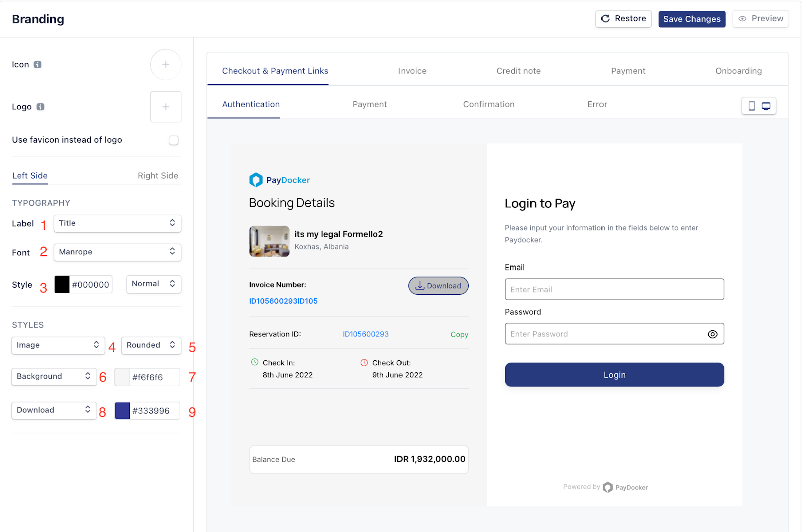Click the info icon beside Logo label
Image resolution: width=802 pixels, height=532 pixels.
coord(41,107)
